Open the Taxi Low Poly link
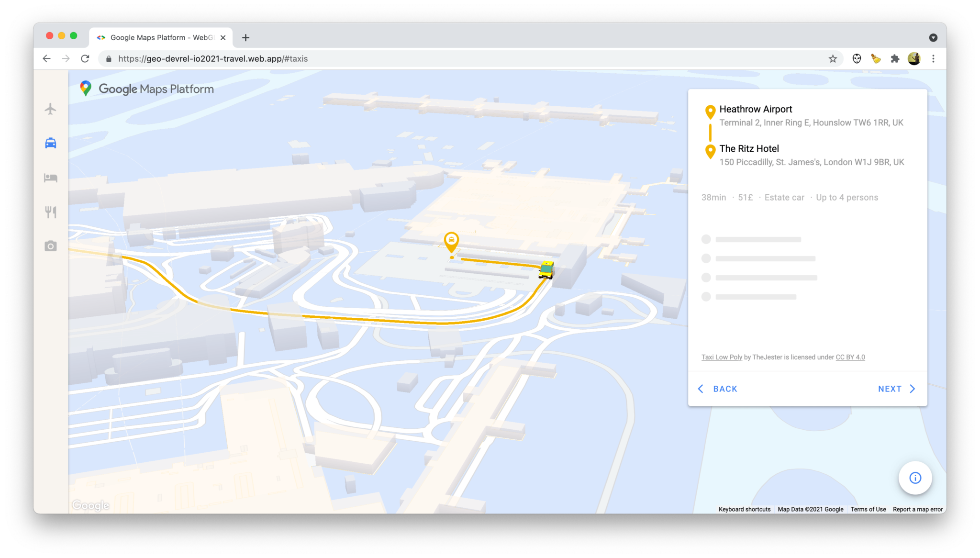The width and height of the screenshot is (980, 558). 722,357
